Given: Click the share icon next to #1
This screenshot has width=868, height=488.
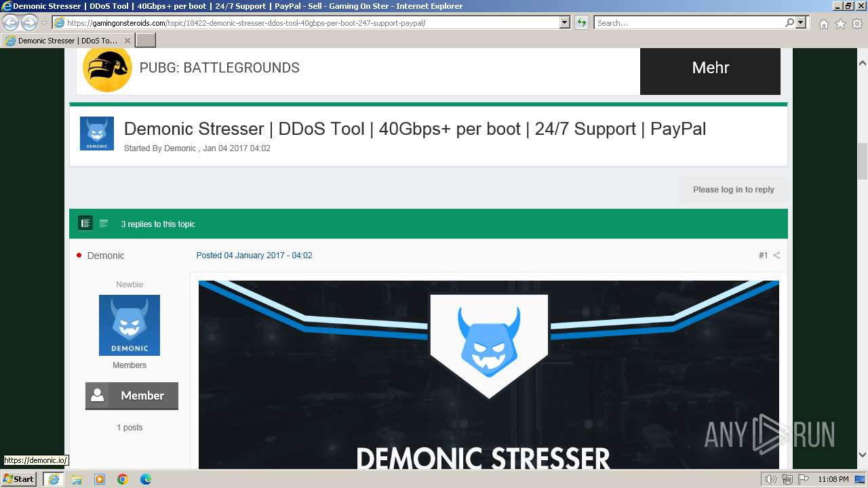Looking at the screenshot, I should 776,256.
